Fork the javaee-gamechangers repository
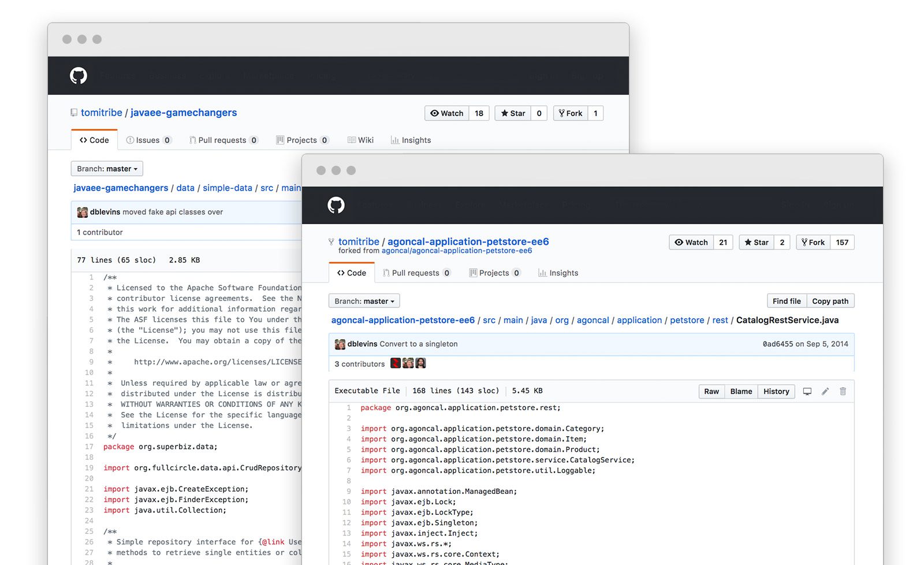The height and width of the screenshot is (565, 924). point(571,113)
